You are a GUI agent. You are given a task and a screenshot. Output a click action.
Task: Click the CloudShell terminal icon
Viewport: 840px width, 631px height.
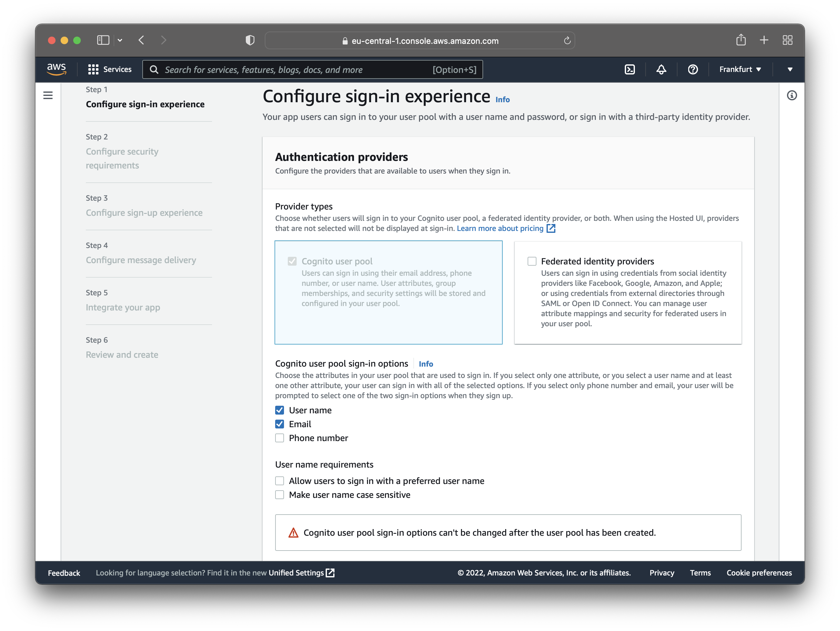(x=630, y=69)
